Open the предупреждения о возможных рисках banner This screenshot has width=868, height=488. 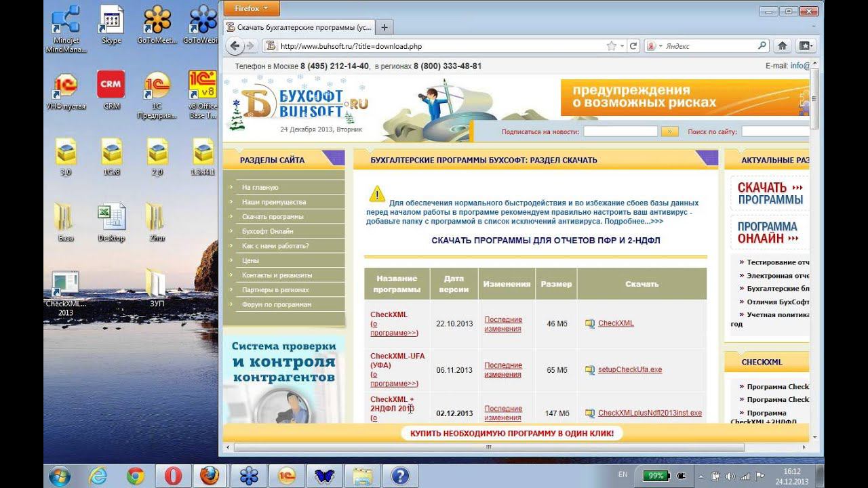[x=685, y=97]
